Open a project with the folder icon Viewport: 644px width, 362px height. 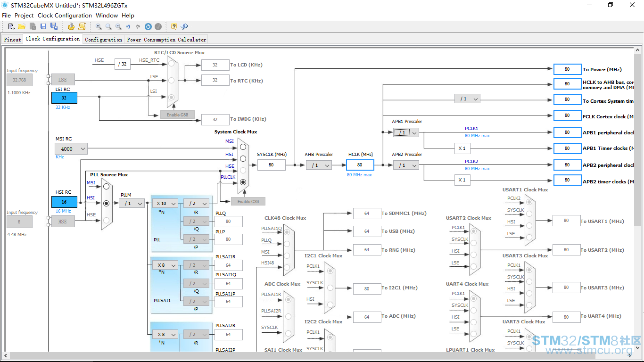(x=22, y=26)
